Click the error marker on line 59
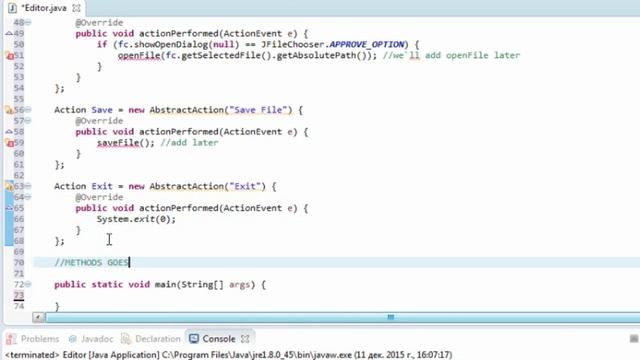 pyautogui.click(x=9, y=143)
